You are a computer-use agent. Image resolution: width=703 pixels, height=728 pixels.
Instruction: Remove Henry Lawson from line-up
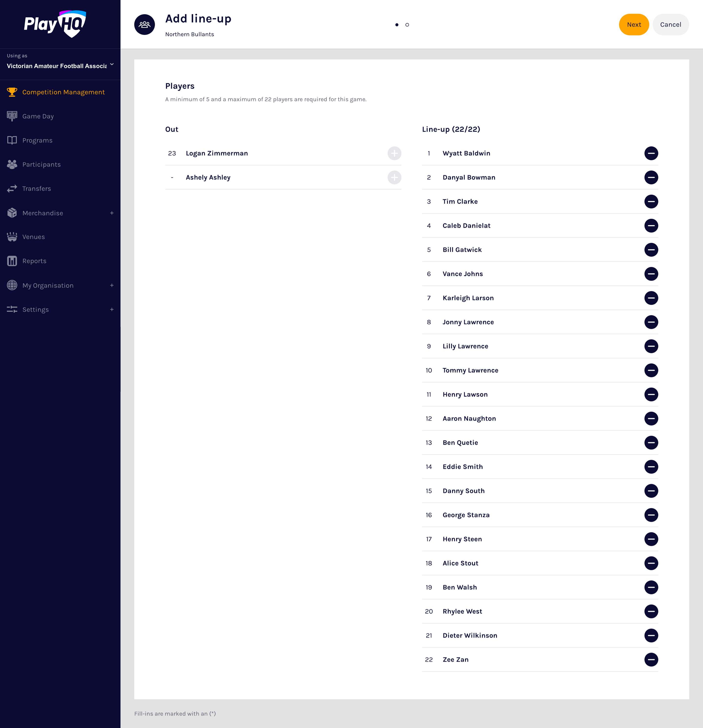[x=651, y=395]
